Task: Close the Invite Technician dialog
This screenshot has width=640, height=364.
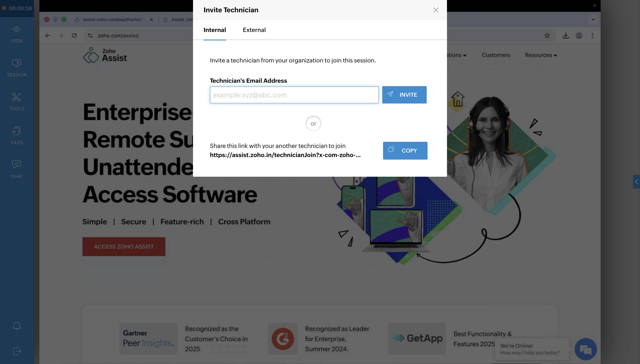Action: click(x=436, y=10)
